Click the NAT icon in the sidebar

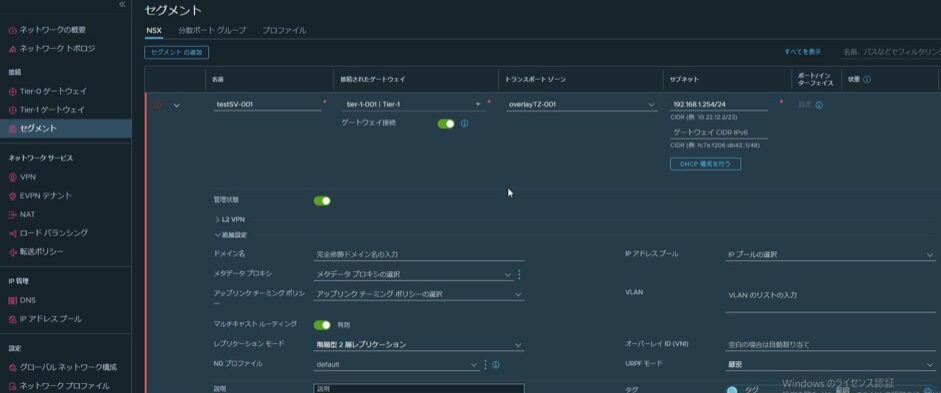pyautogui.click(x=13, y=215)
